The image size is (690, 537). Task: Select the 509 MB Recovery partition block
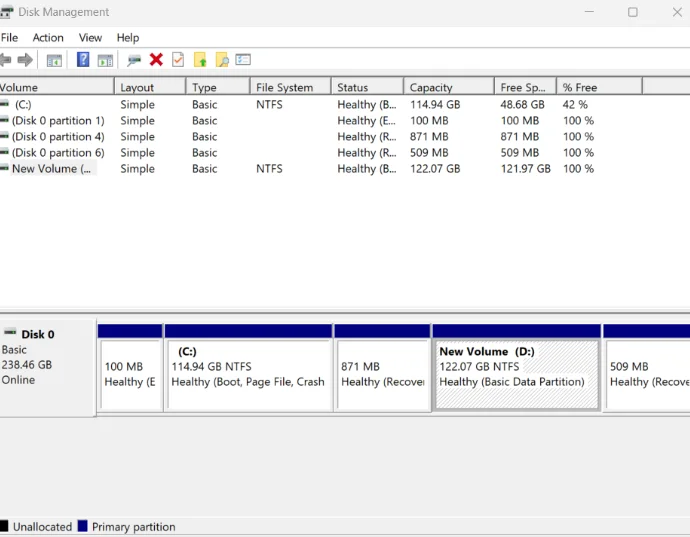coord(647,368)
